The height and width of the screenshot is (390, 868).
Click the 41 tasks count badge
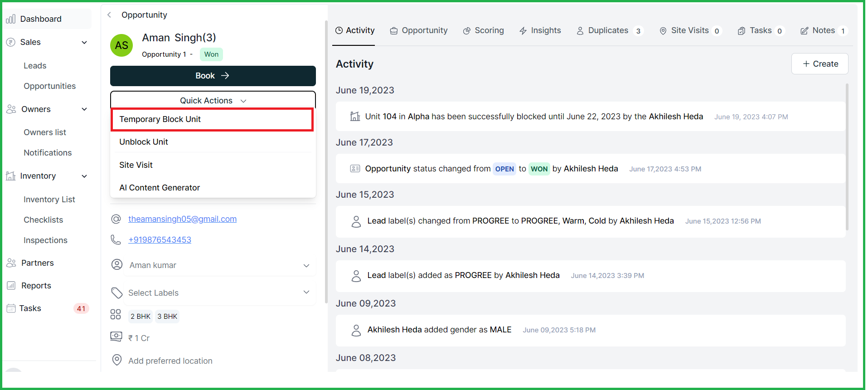point(81,309)
